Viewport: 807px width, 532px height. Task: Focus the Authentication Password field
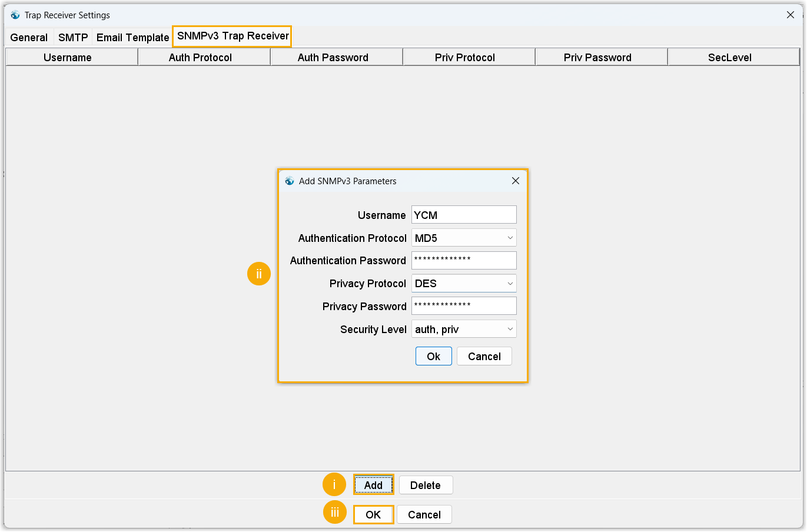coord(464,261)
